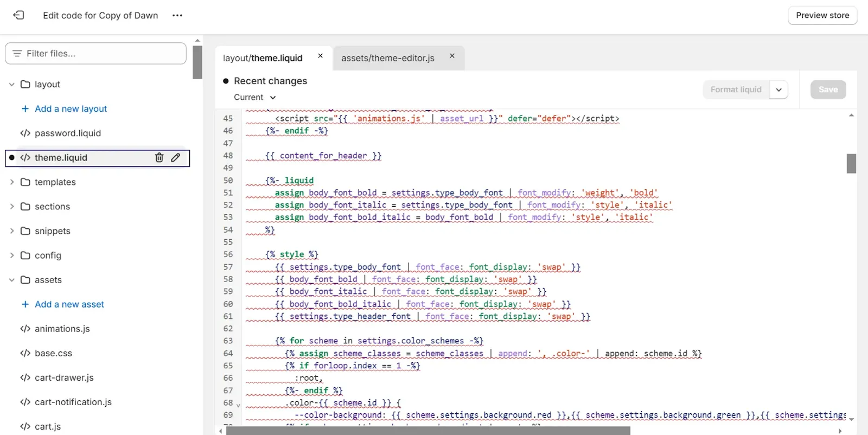
Task: Rename theme.liquid with the pencil icon
Action: pyautogui.click(x=175, y=158)
